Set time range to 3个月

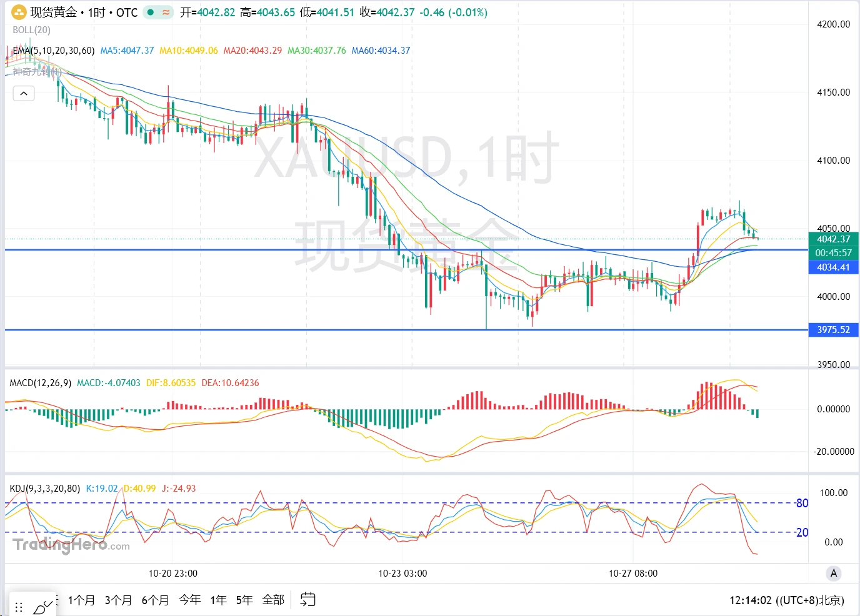tap(118, 600)
